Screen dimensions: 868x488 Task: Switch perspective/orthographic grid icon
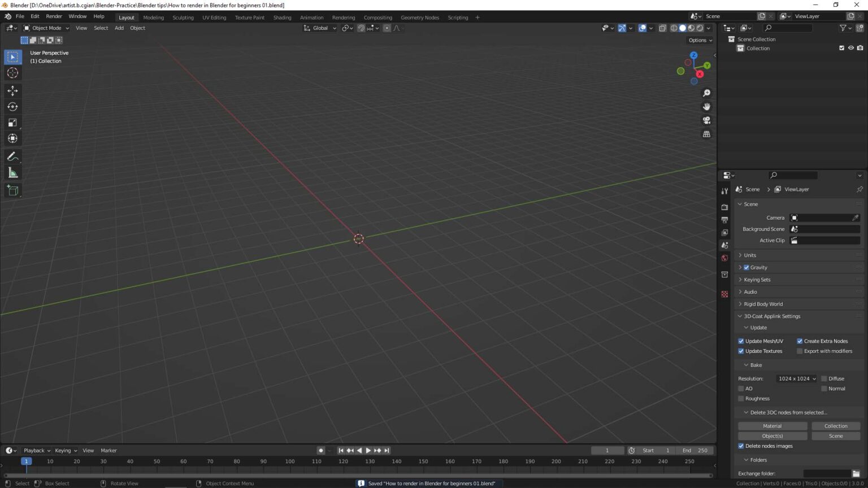tap(706, 134)
